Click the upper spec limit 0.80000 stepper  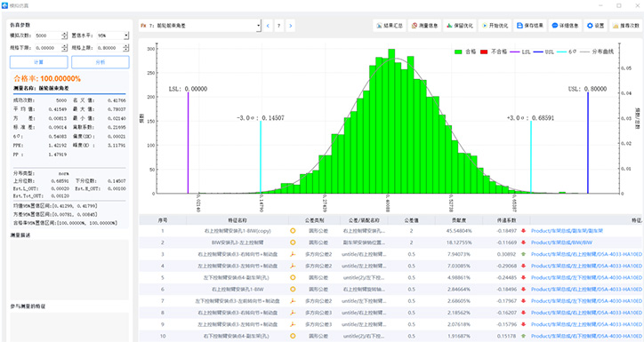click(x=126, y=48)
